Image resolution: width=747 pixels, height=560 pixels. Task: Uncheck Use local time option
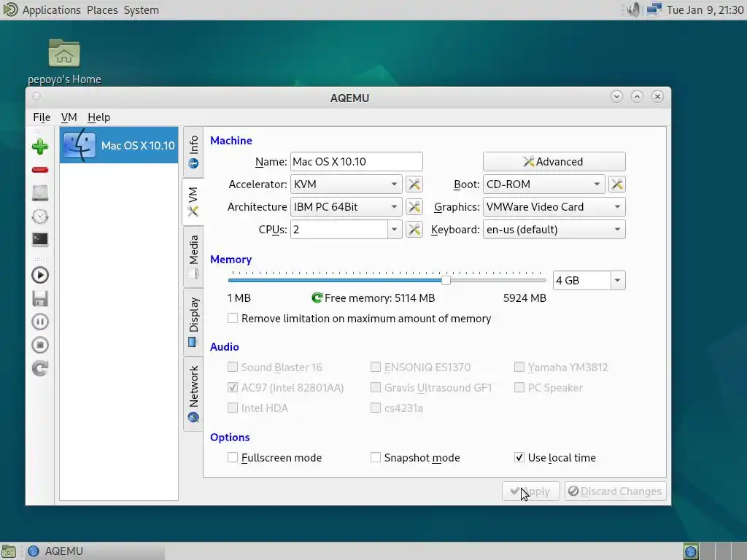(519, 458)
